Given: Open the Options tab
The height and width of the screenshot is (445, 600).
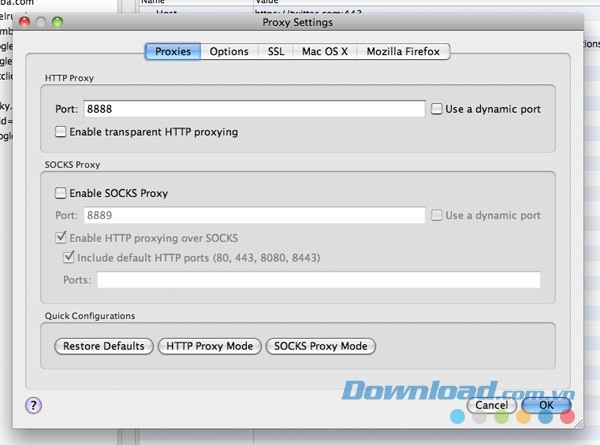Looking at the screenshot, I should pyautogui.click(x=229, y=51).
